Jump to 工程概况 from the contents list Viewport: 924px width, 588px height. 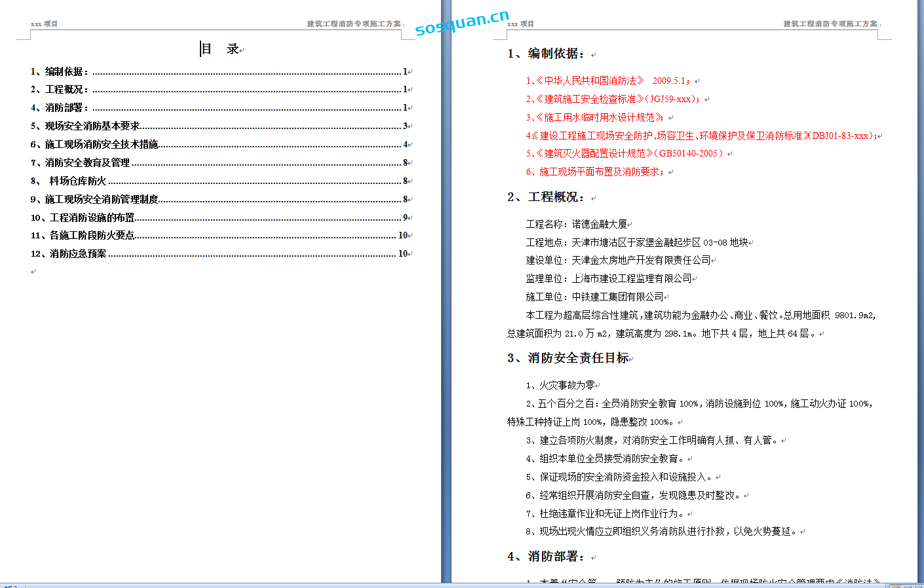(60, 90)
